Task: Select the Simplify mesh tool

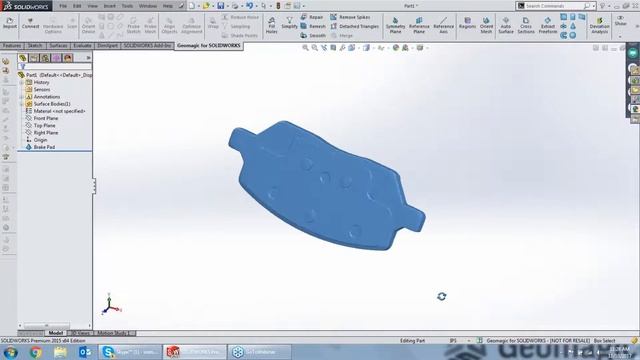Action: tap(289, 23)
